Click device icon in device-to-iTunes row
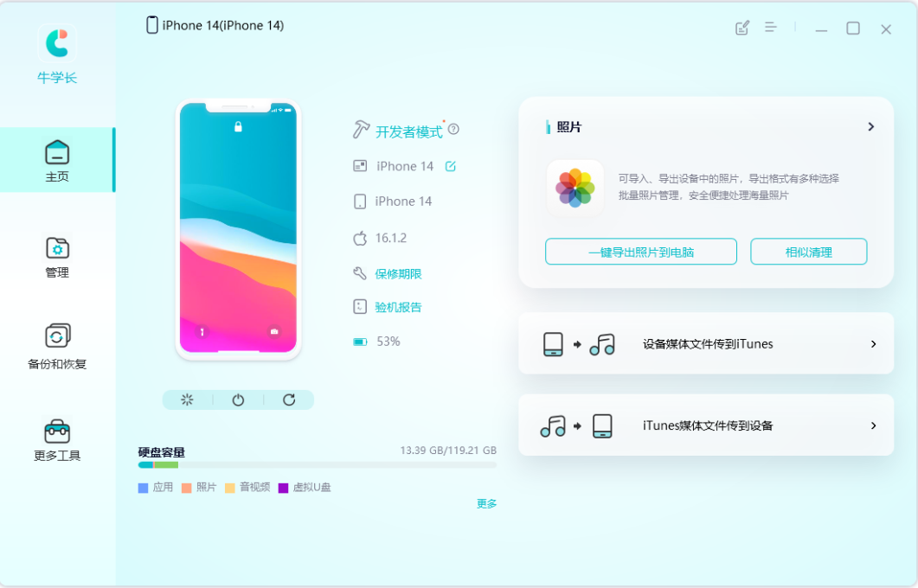The image size is (918, 588). [553, 344]
